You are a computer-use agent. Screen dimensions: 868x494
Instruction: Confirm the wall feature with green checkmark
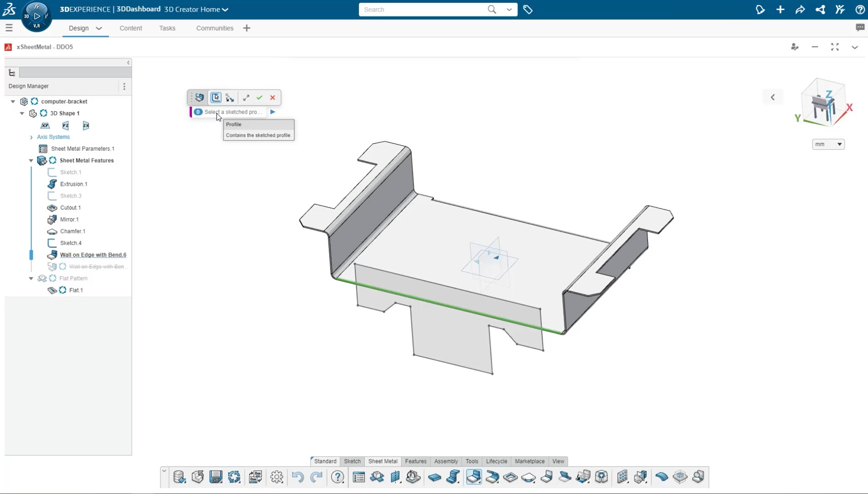(x=259, y=98)
